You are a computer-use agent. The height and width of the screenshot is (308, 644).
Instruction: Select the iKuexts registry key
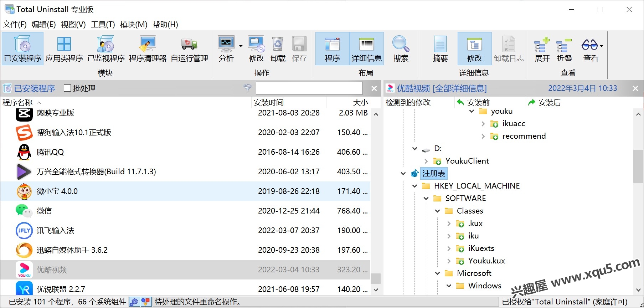[481, 248]
